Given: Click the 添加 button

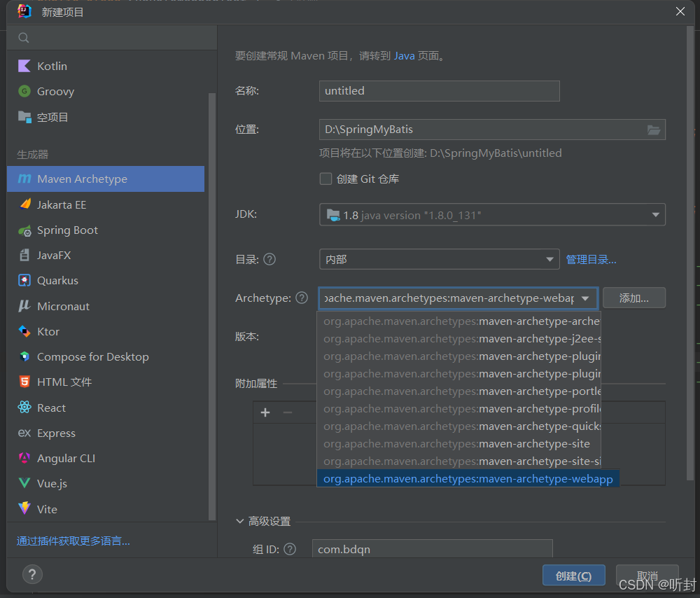Looking at the screenshot, I should (x=633, y=298).
